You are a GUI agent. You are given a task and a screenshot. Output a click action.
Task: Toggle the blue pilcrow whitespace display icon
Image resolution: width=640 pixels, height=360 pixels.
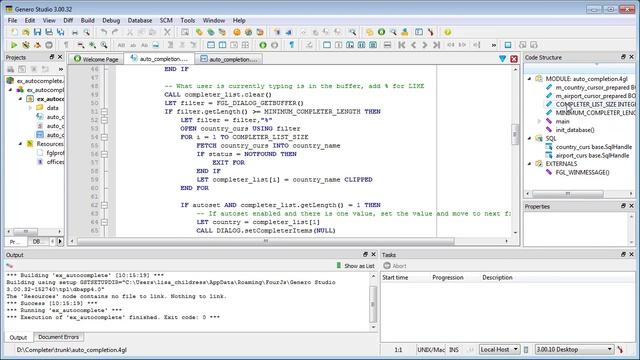click(291, 45)
